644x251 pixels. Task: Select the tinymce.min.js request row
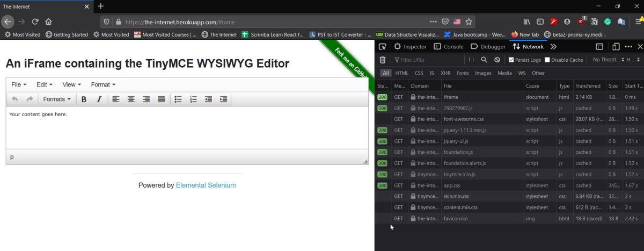[509, 174]
